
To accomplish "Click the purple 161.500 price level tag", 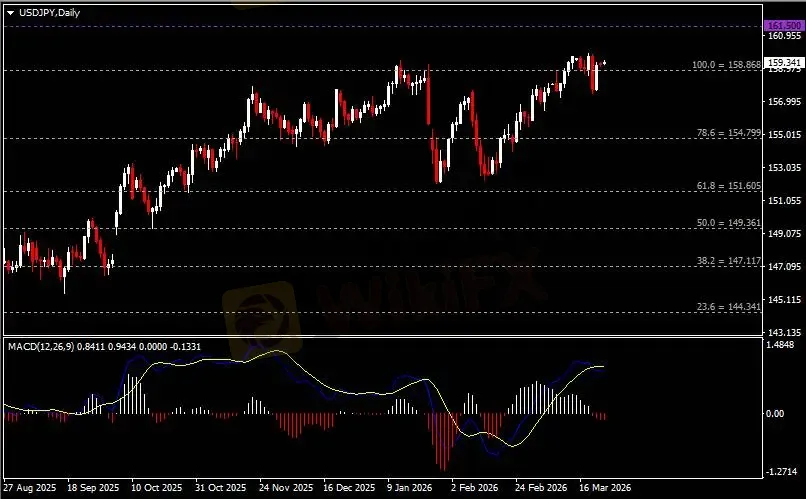I will [783, 25].
